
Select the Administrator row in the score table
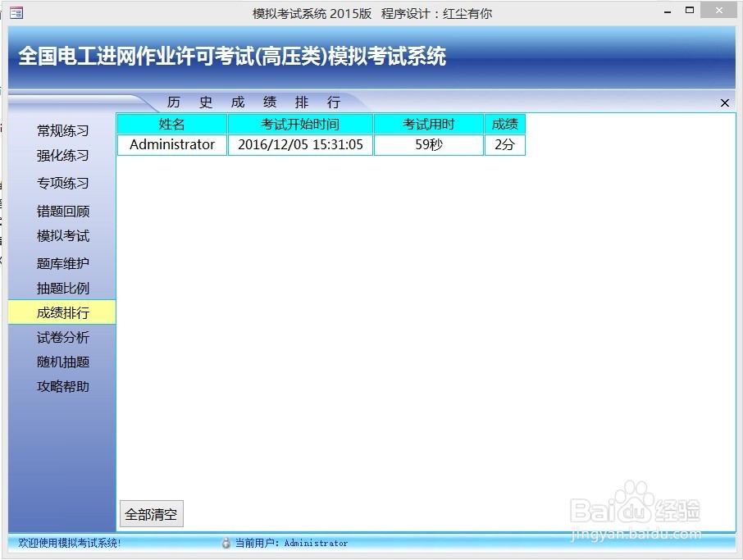click(171, 144)
